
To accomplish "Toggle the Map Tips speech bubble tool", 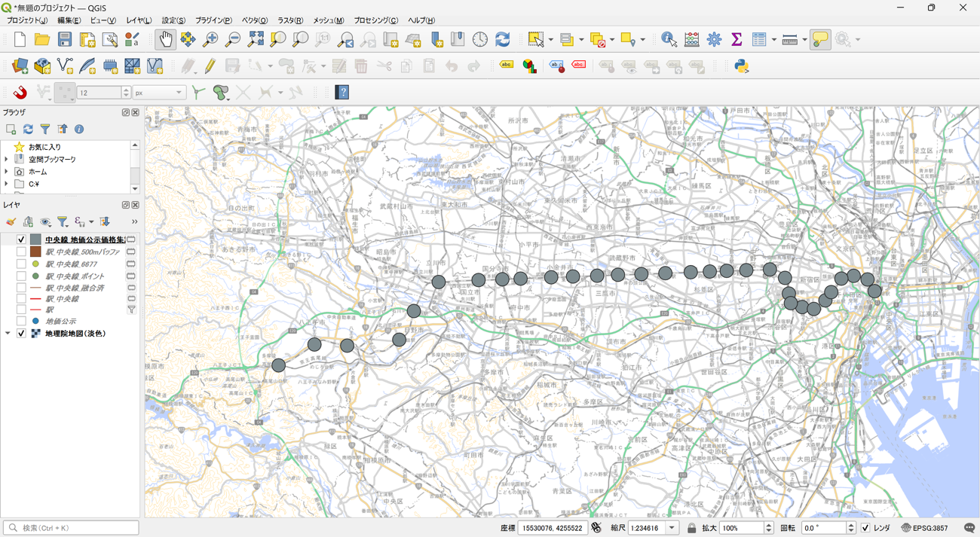I will point(820,39).
